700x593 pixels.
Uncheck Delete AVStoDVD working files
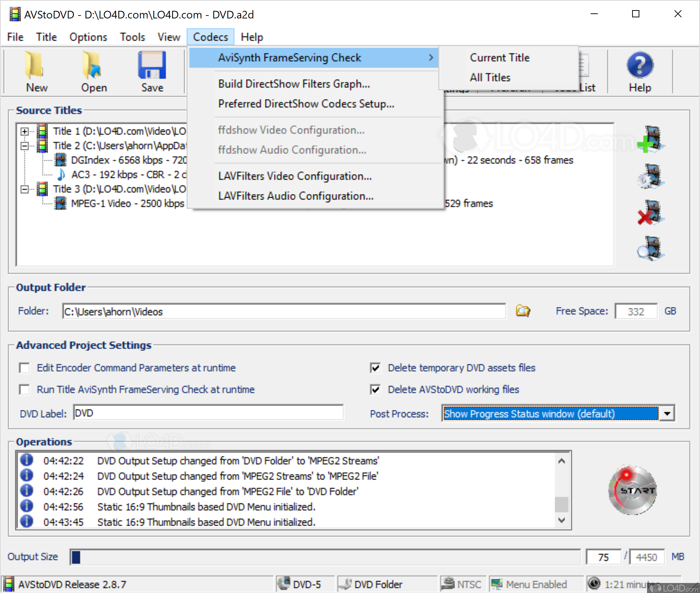[375, 390]
